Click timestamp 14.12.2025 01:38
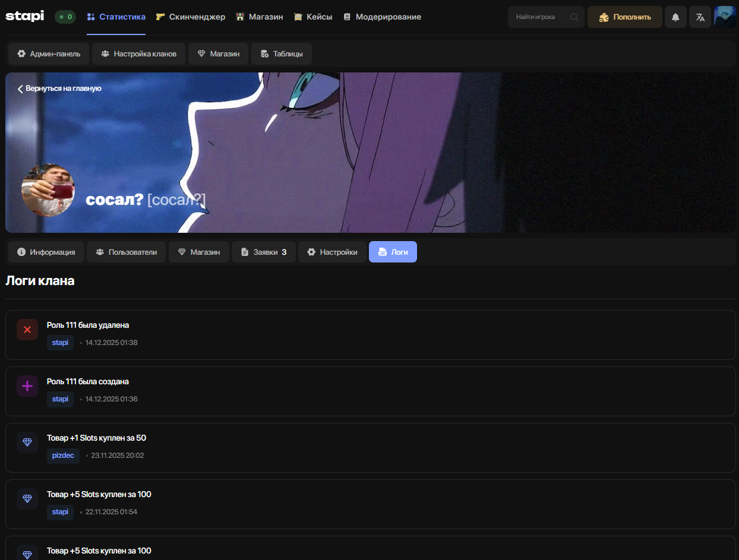Image resolution: width=739 pixels, height=560 pixels. click(112, 343)
